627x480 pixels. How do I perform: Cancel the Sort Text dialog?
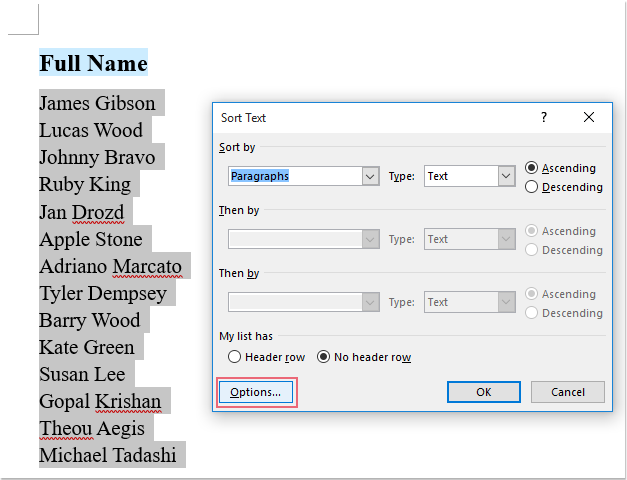(567, 392)
